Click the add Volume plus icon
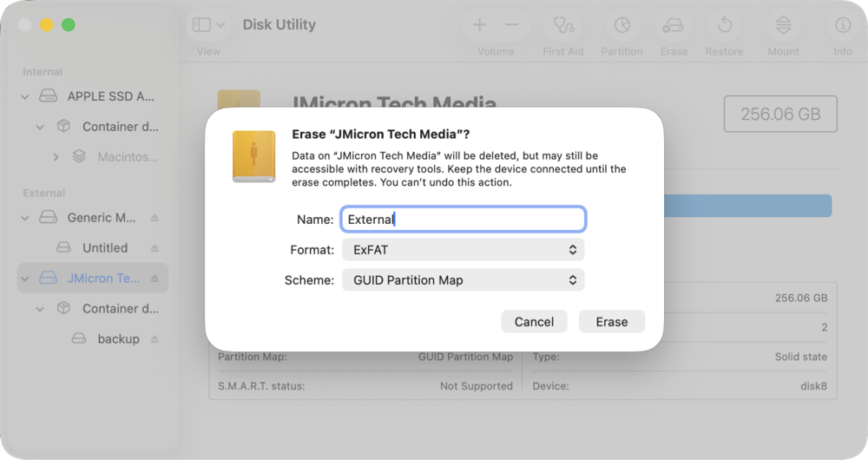Image resolution: width=868 pixels, height=460 pixels. (479, 25)
